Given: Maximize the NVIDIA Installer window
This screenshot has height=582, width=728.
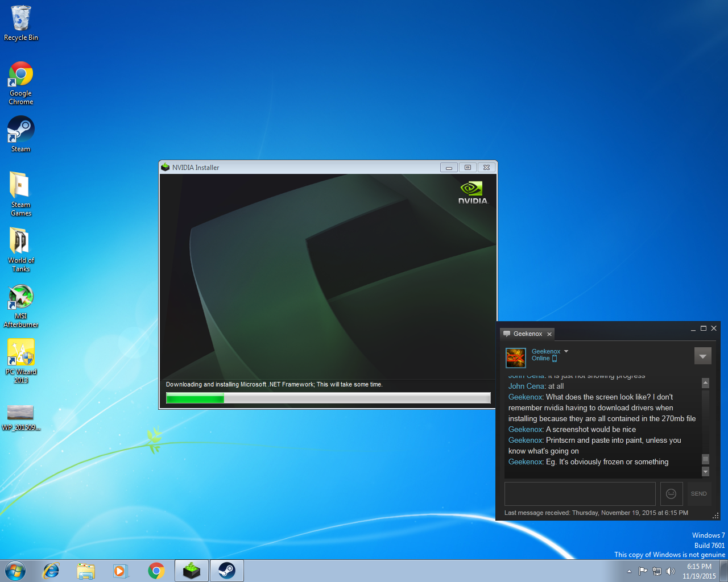Looking at the screenshot, I should point(468,168).
